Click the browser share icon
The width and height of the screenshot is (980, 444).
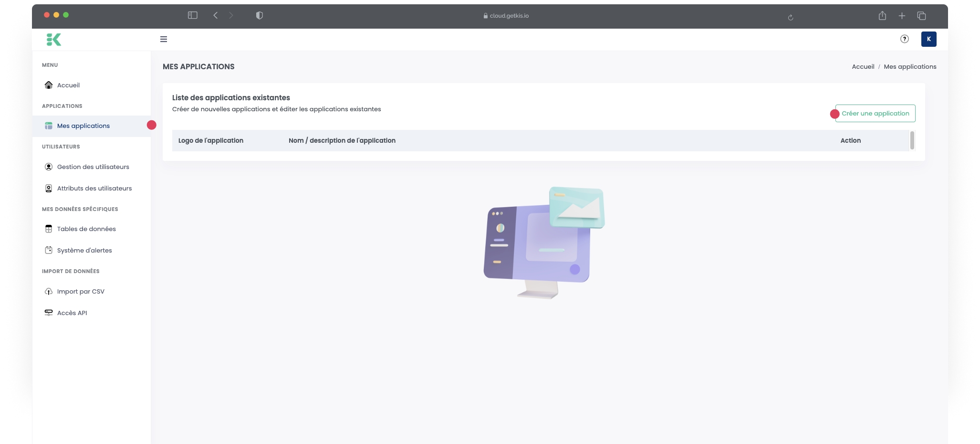click(x=882, y=16)
